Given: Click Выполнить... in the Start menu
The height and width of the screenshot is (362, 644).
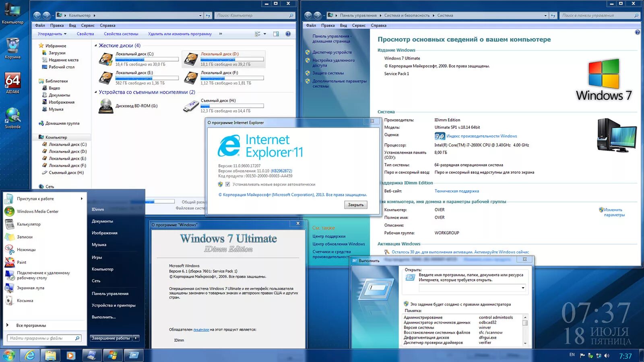Looking at the screenshot, I should (103, 317).
